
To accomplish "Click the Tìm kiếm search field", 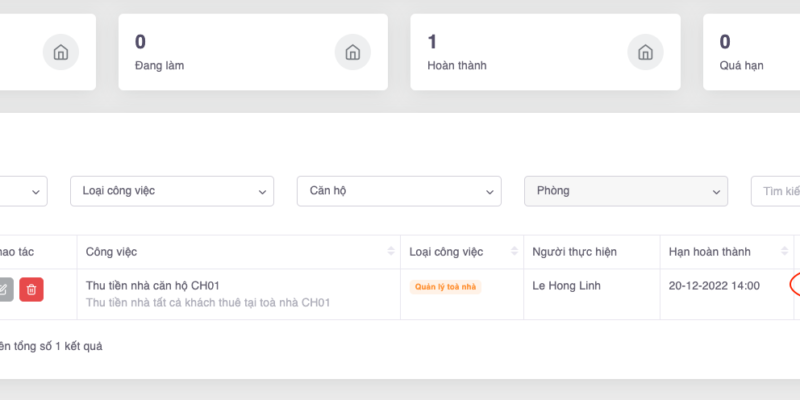I will [x=776, y=190].
